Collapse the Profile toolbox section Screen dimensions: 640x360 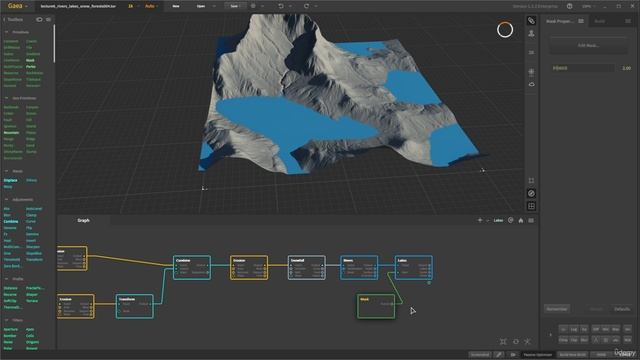pos(7,279)
